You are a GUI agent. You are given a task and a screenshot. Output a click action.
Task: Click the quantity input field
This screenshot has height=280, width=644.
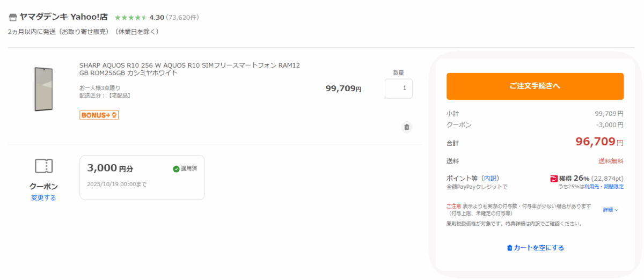398,89
